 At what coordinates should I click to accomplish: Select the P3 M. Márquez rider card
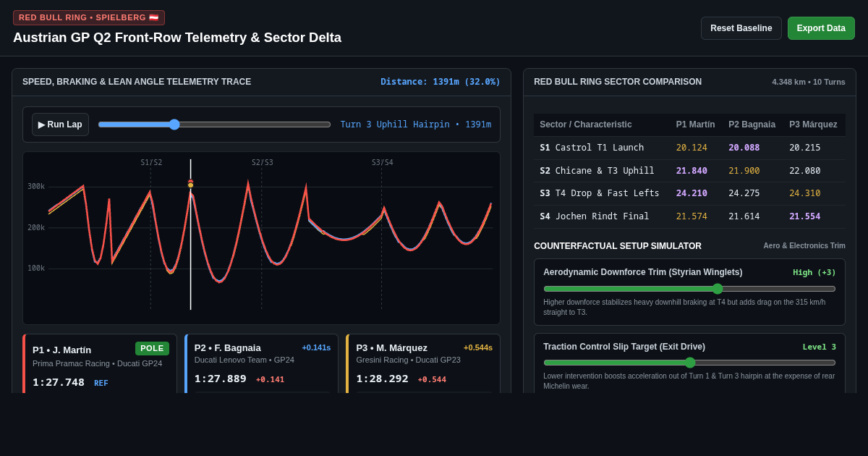(423, 364)
